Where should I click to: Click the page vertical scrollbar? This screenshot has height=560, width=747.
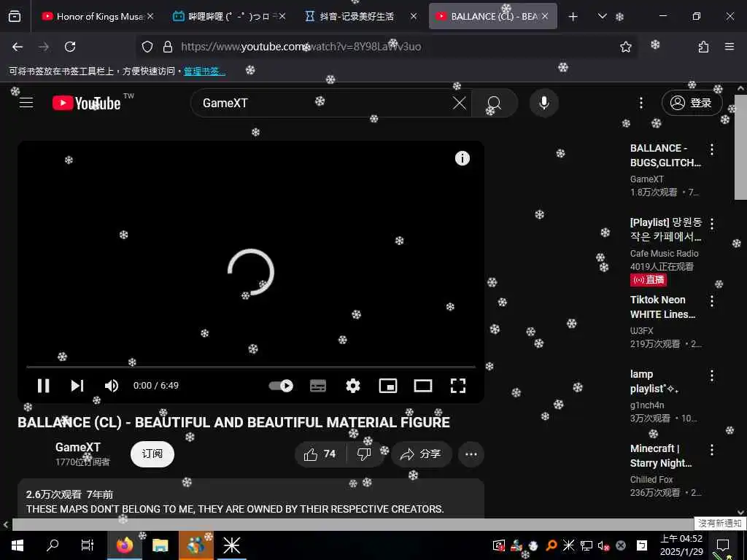(740, 147)
